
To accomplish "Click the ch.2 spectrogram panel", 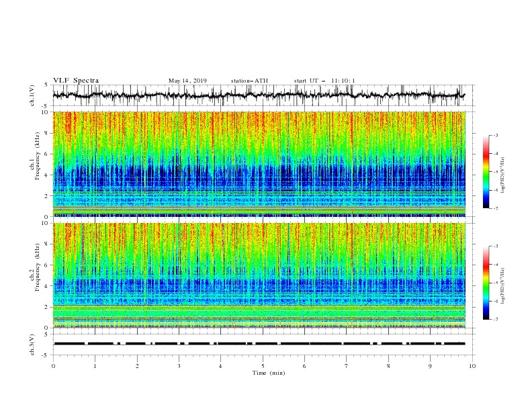I will coord(259,275).
